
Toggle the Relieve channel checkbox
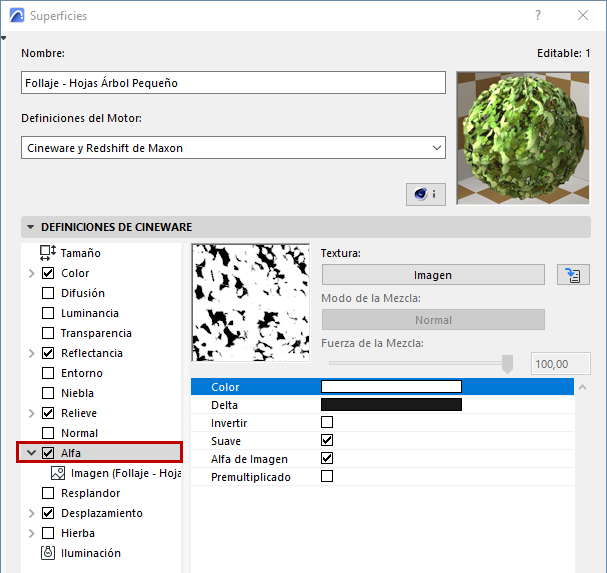48,413
